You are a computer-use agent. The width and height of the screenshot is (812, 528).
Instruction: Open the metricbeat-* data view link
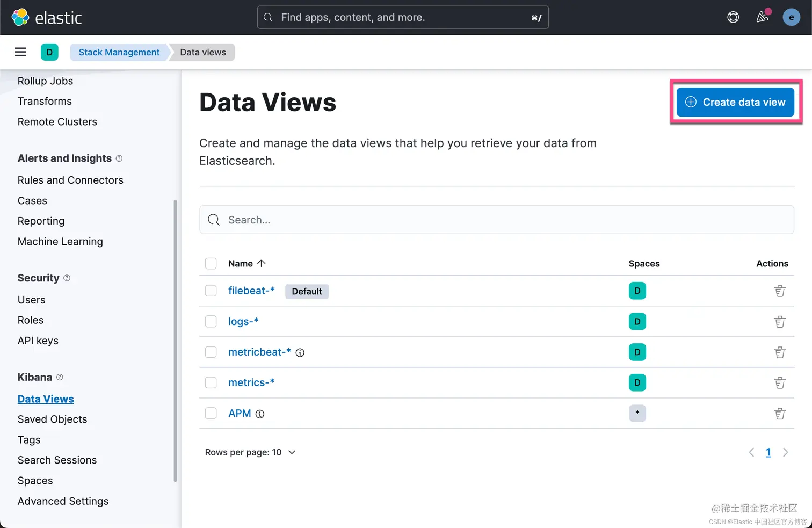[x=259, y=352]
